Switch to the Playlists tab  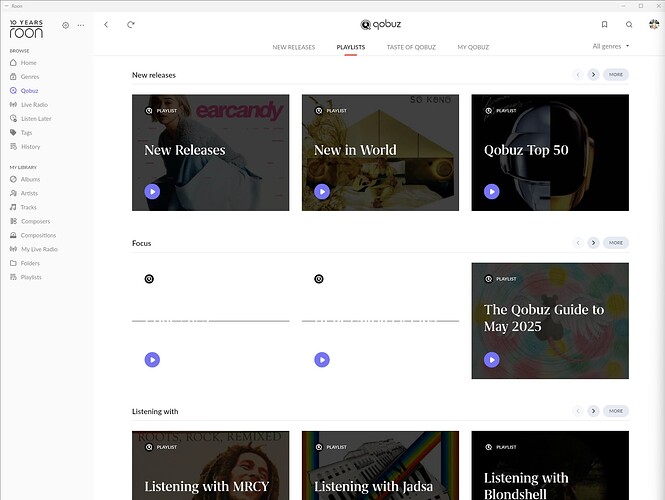(x=351, y=47)
